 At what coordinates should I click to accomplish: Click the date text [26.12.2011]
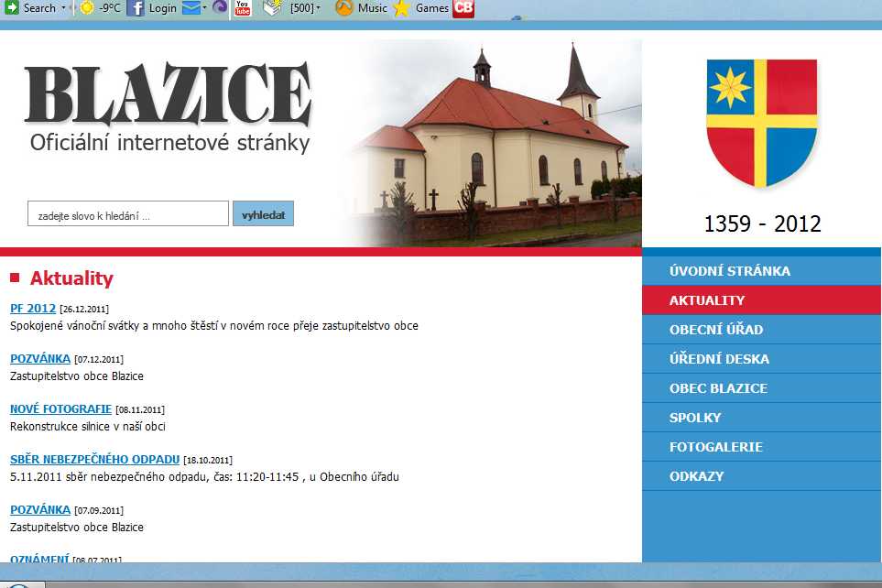pyautogui.click(x=84, y=309)
